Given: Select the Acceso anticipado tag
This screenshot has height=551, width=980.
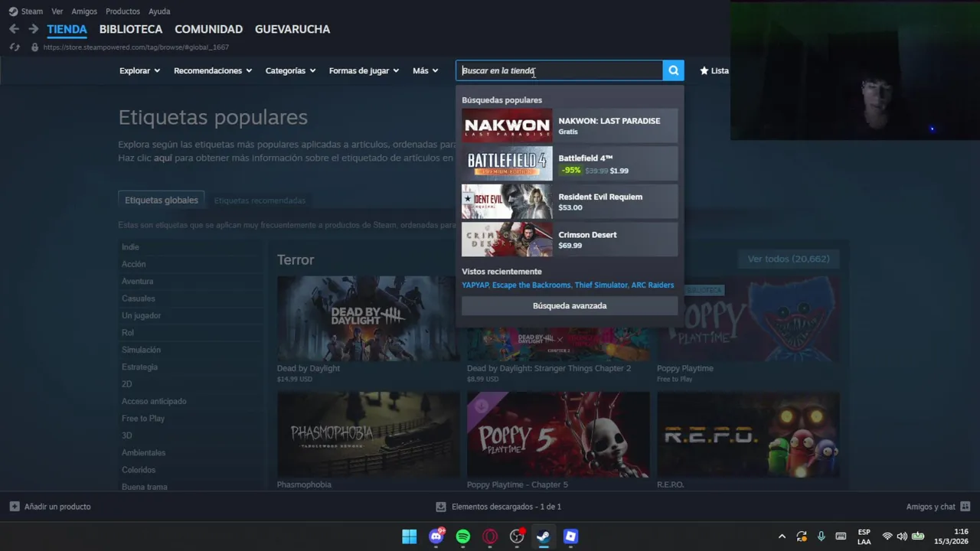Looking at the screenshot, I should click(x=154, y=401).
